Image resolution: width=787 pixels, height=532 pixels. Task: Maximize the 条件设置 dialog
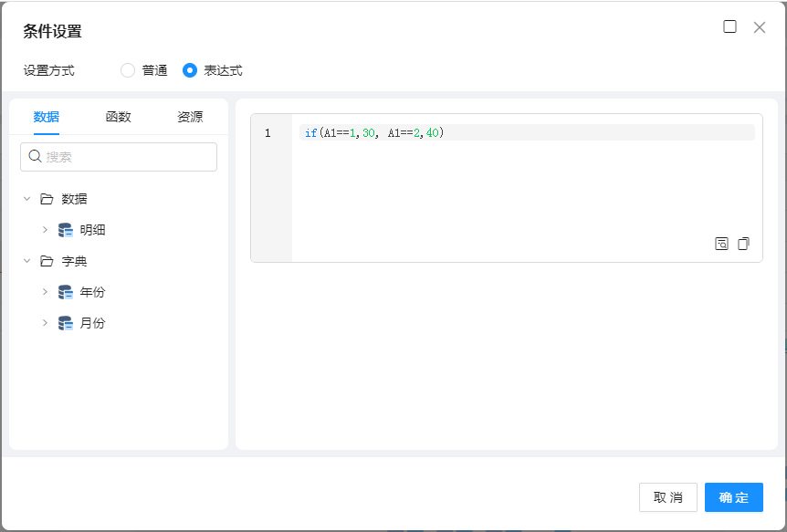click(x=729, y=27)
